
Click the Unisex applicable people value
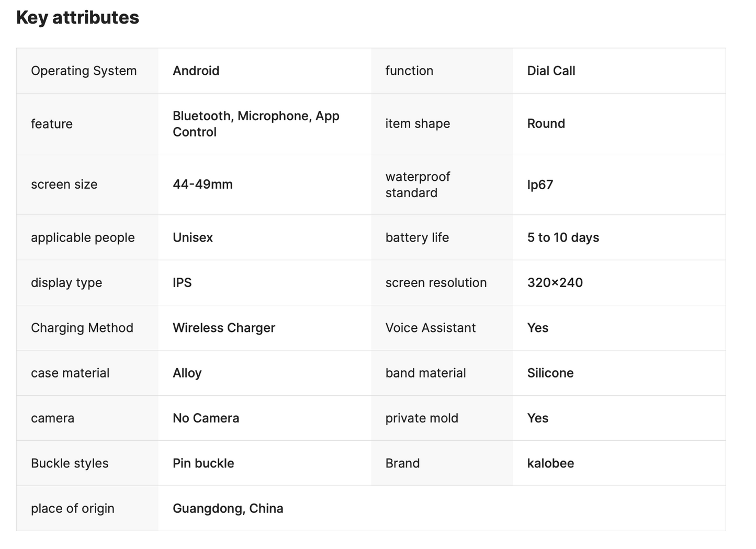click(193, 238)
